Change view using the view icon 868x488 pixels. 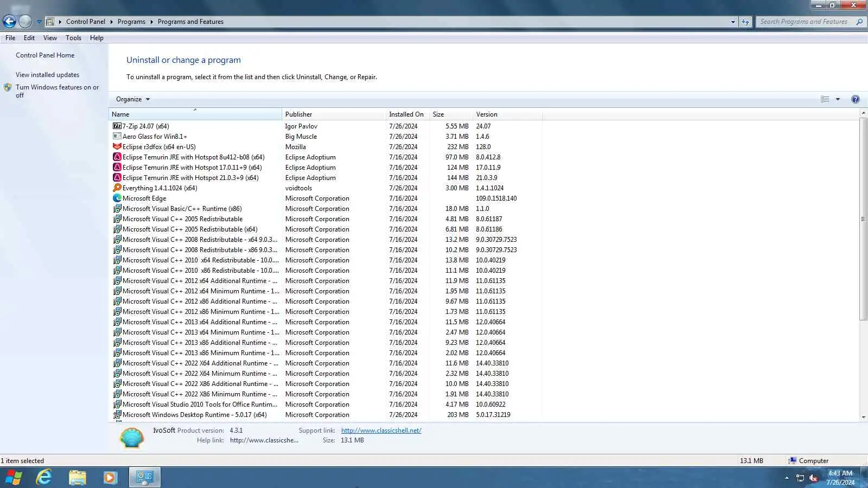point(825,99)
